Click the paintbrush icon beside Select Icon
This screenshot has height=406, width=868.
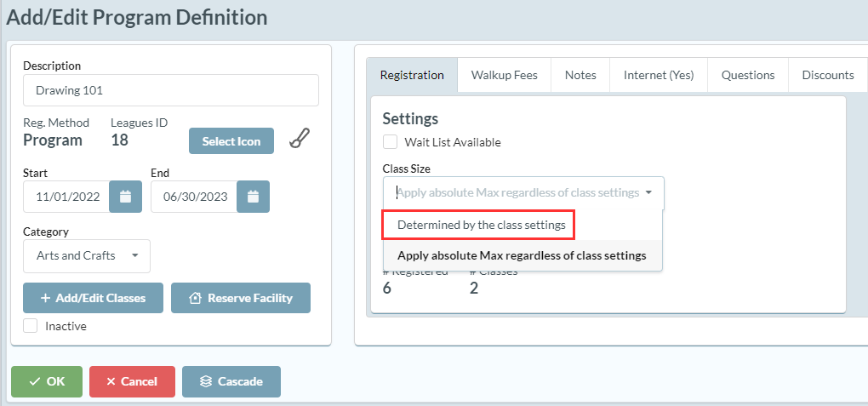pyautogui.click(x=300, y=140)
